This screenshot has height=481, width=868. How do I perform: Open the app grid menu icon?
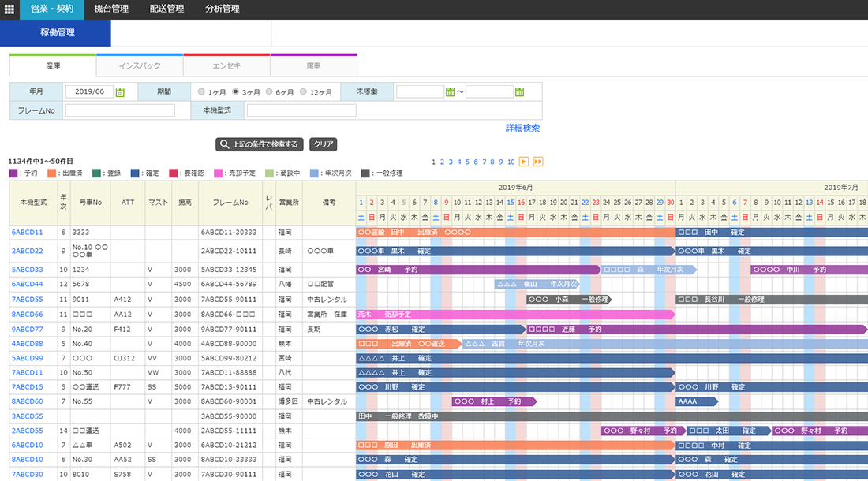[x=9, y=9]
